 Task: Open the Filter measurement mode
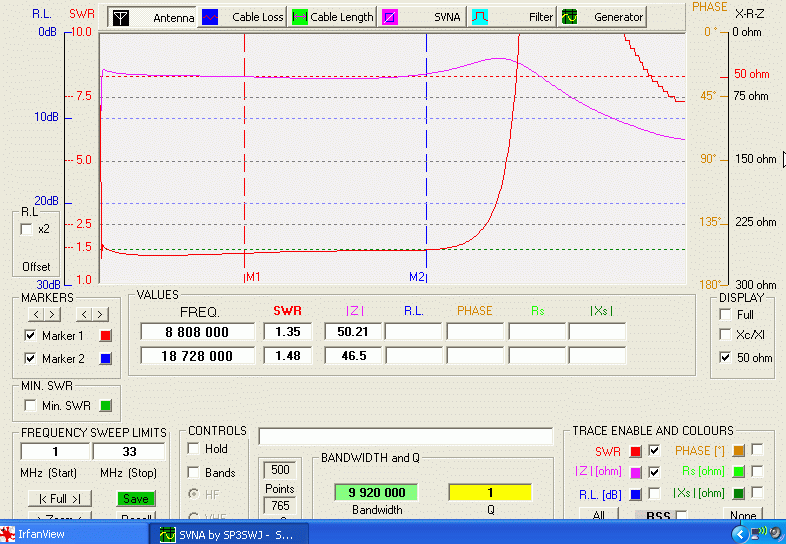(514, 17)
